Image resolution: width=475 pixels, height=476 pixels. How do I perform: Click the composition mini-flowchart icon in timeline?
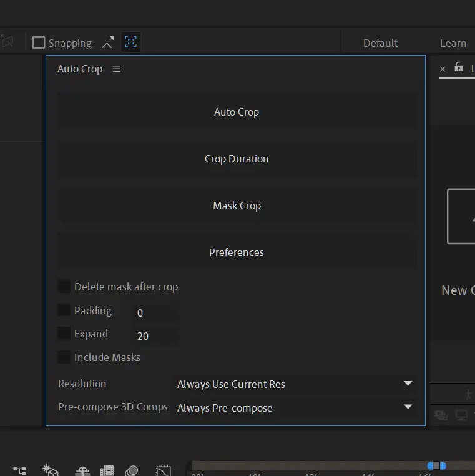click(19, 470)
